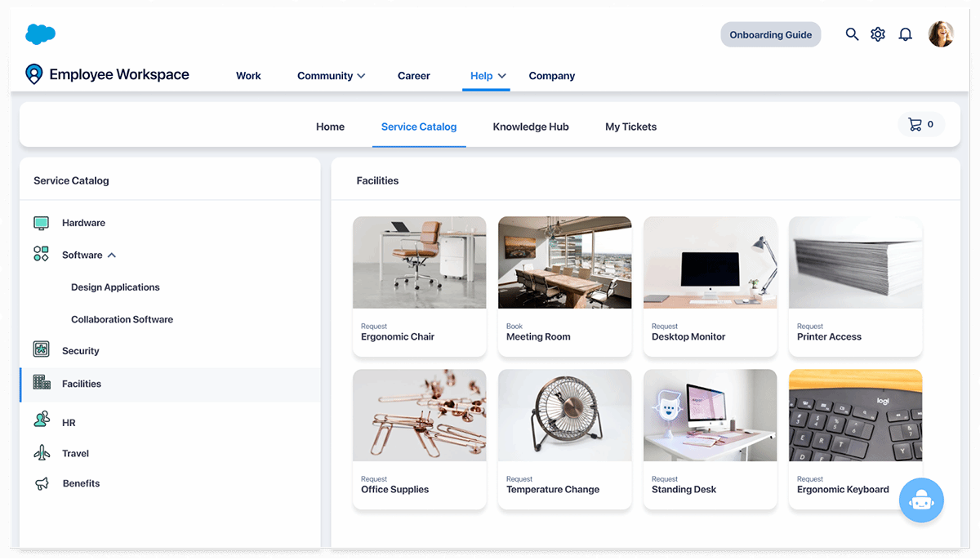The image size is (980, 560).
Task: Switch to the My Tickets tab
Action: [630, 127]
